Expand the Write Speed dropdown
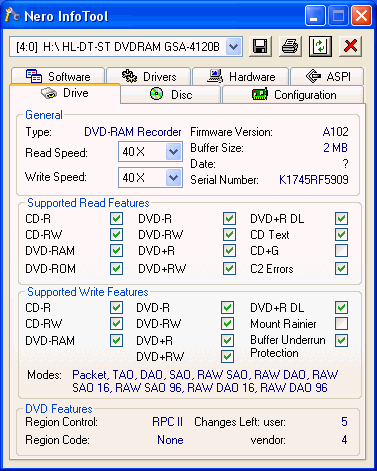377x471 pixels. (x=173, y=178)
